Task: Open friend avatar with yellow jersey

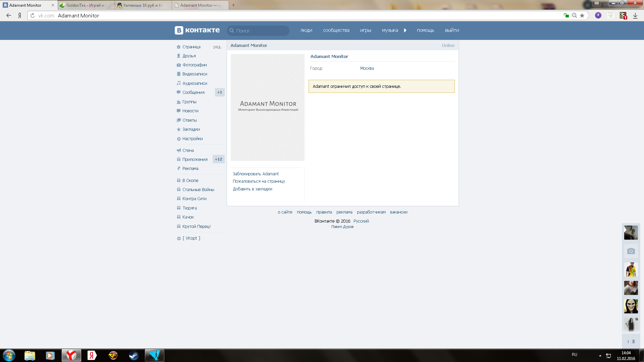Action: [x=631, y=269]
